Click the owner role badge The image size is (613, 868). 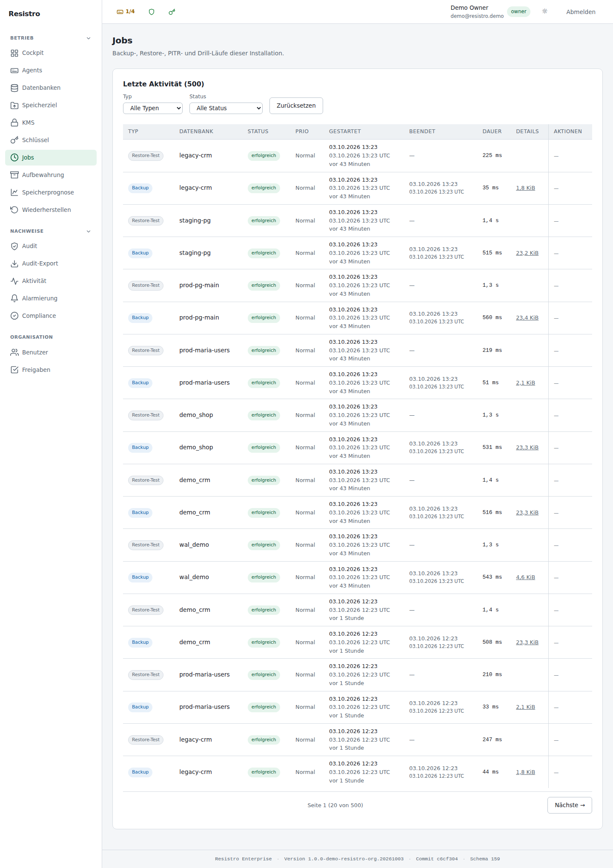(x=518, y=12)
